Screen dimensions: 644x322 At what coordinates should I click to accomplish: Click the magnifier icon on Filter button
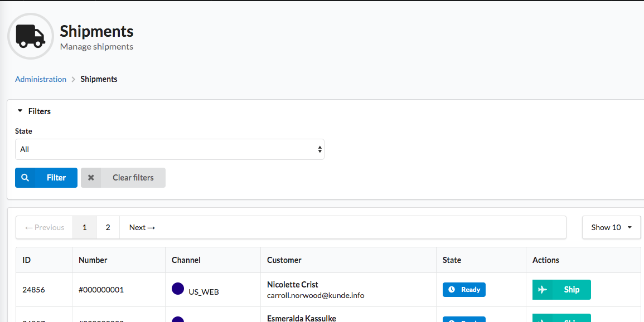point(25,178)
